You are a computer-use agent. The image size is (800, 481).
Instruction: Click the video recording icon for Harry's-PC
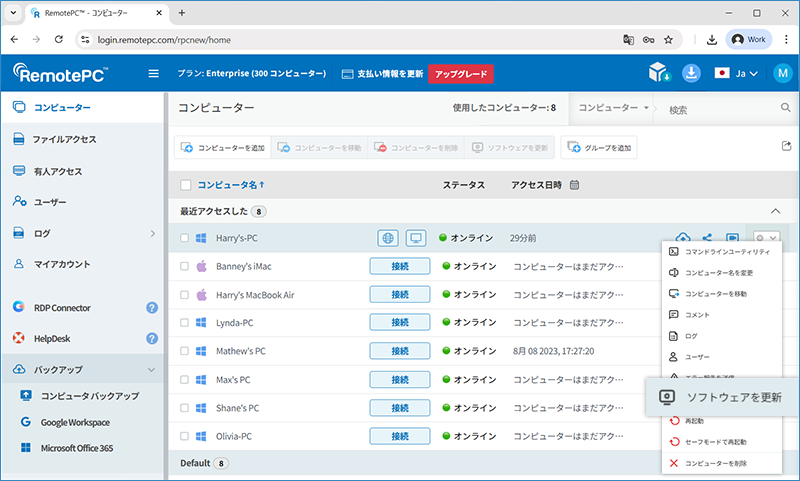point(732,237)
